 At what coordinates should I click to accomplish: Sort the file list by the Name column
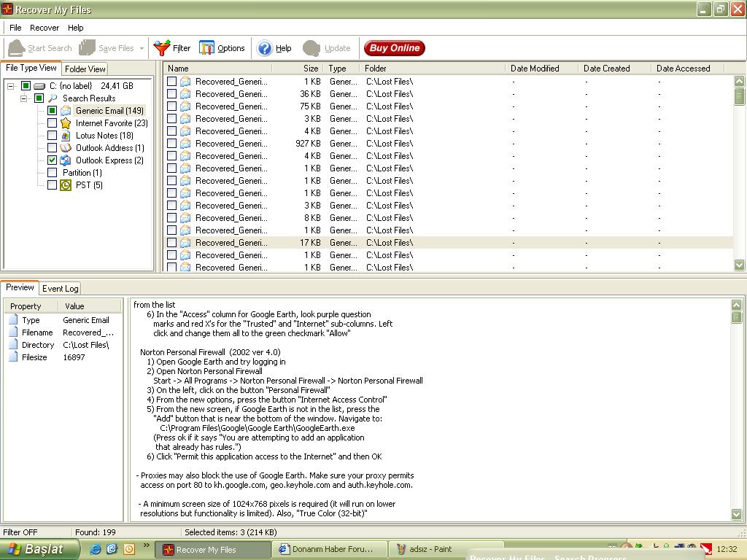pyautogui.click(x=219, y=69)
